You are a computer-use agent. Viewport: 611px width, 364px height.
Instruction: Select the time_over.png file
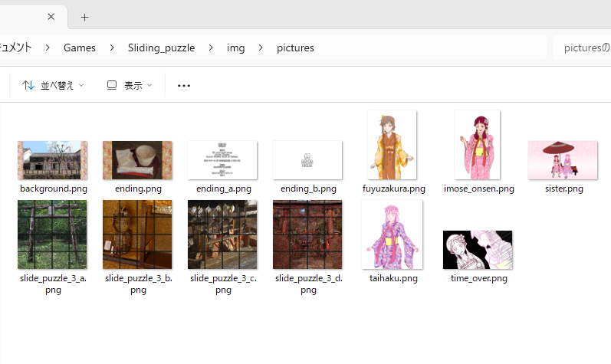coord(478,250)
